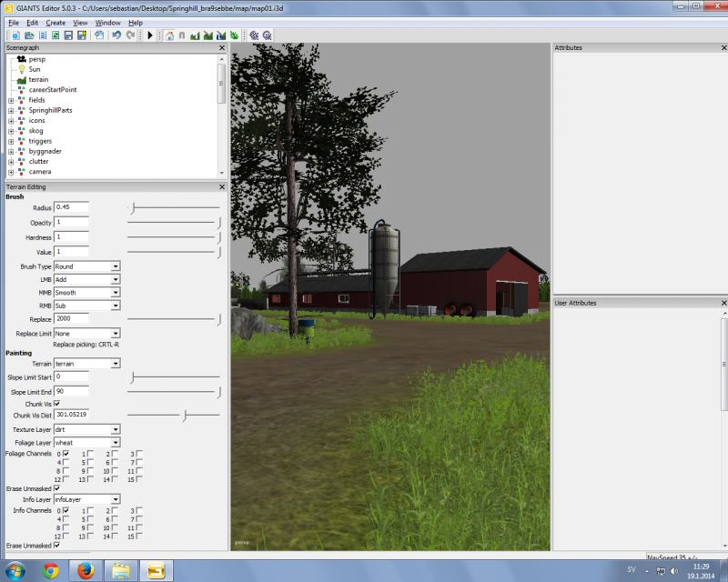Image resolution: width=728 pixels, height=582 pixels.
Task: Open the View menu
Action: (80, 23)
